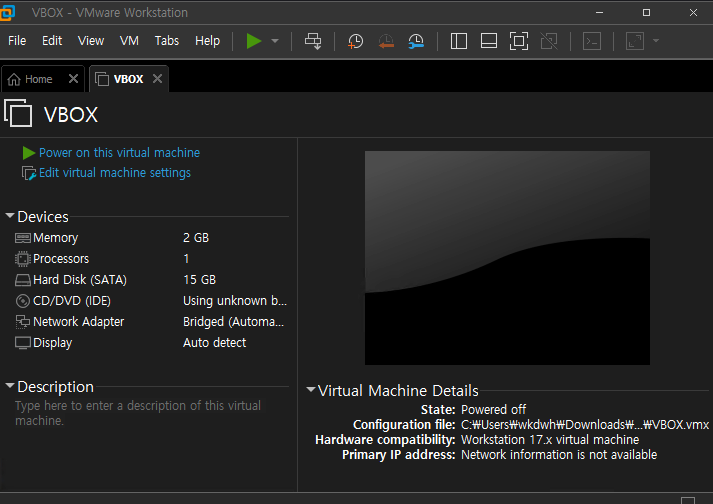The image size is (713, 504).
Task: Toggle the library sidebar view icon
Action: [x=458, y=41]
